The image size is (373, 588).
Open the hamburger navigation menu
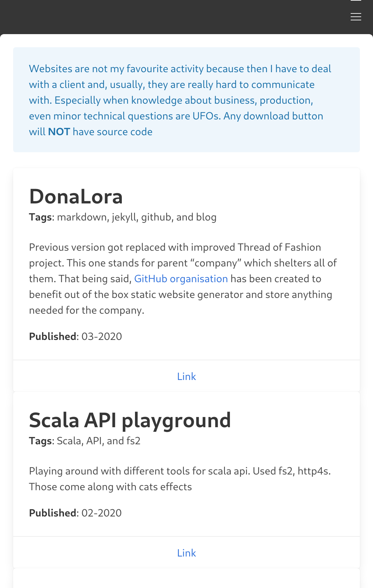point(356,17)
